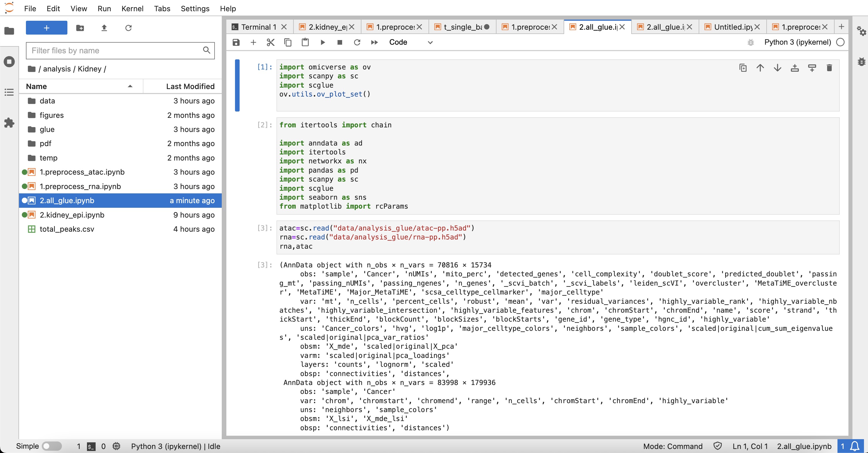Interrupt the kernel with stop icon
The height and width of the screenshot is (453, 868).
pyautogui.click(x=340, y=42)
